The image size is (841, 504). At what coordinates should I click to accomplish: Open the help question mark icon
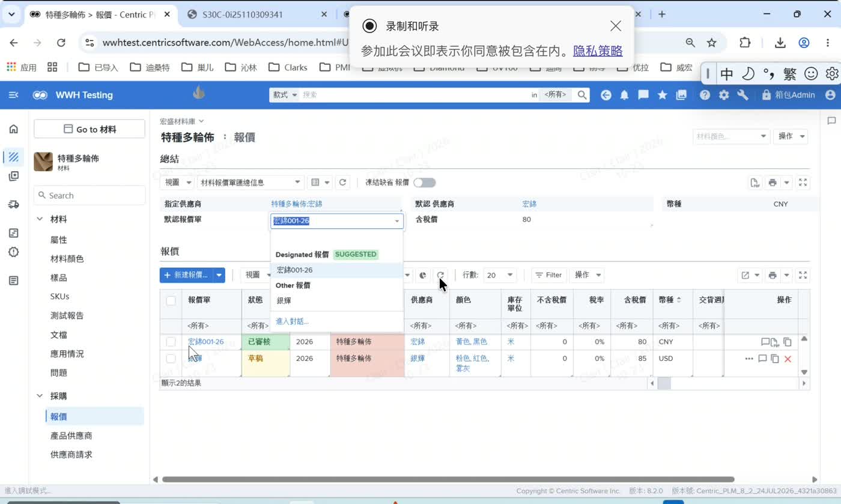[x=705, y=95]
